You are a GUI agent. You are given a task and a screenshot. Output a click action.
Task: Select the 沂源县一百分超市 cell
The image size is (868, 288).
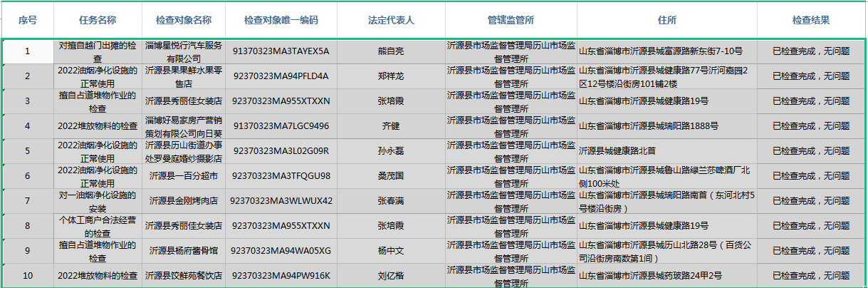click(184, 176)
